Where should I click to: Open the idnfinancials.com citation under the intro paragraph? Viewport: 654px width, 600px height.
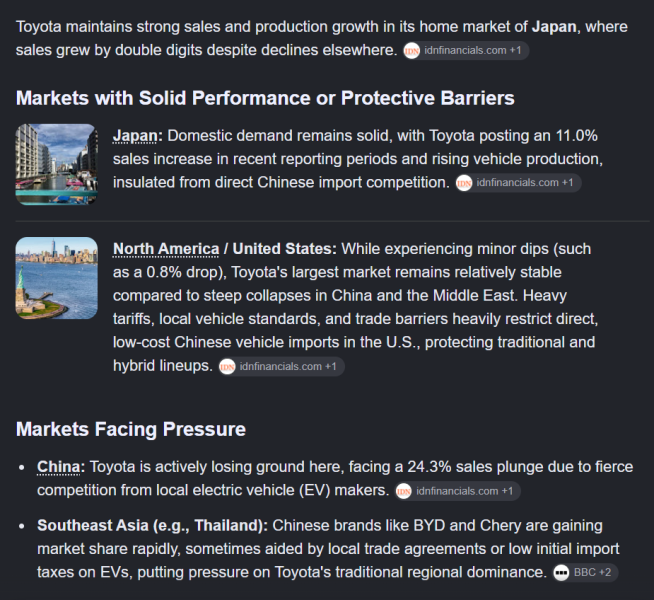pos(466,50)
